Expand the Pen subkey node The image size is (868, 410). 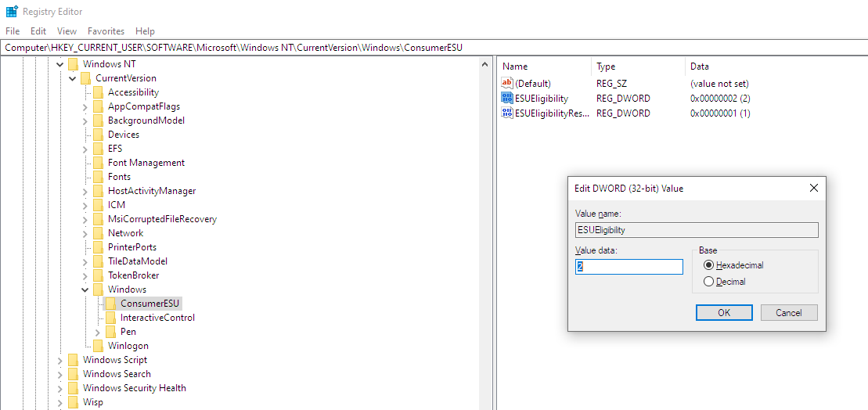pyautogui.click(x=98, y=332)
